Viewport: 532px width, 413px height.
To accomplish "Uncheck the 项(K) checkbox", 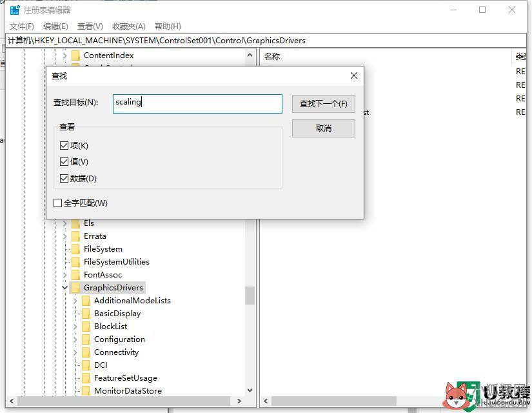I will pos(64,146).
